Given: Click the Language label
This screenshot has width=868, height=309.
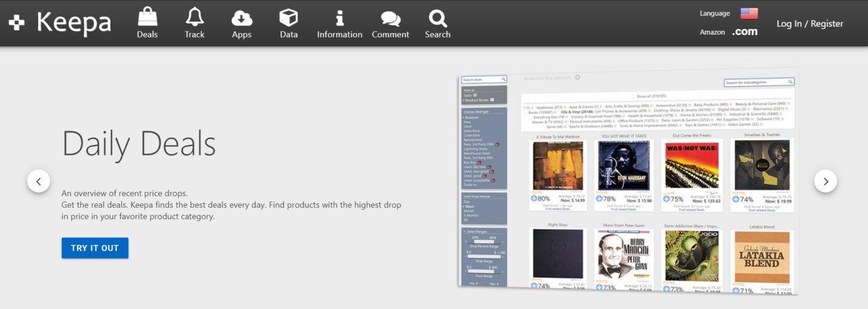Looking at the screenshot, I should click(715, 13).
